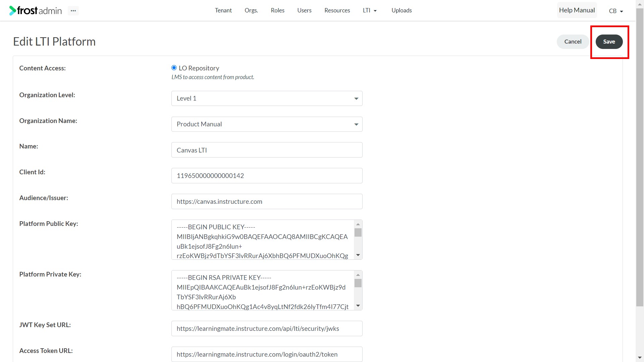
Task: Click the LTI menu caret arrow
Action: tap(375, 11)
